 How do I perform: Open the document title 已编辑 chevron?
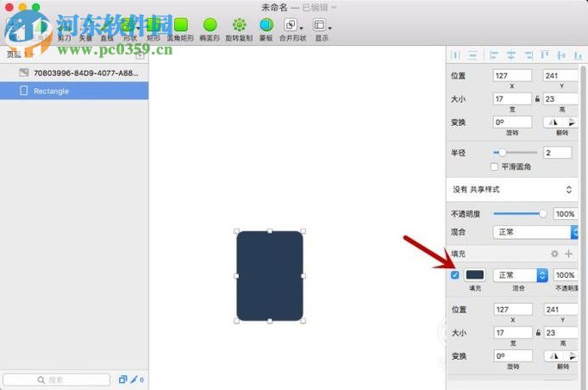(334, 7)
